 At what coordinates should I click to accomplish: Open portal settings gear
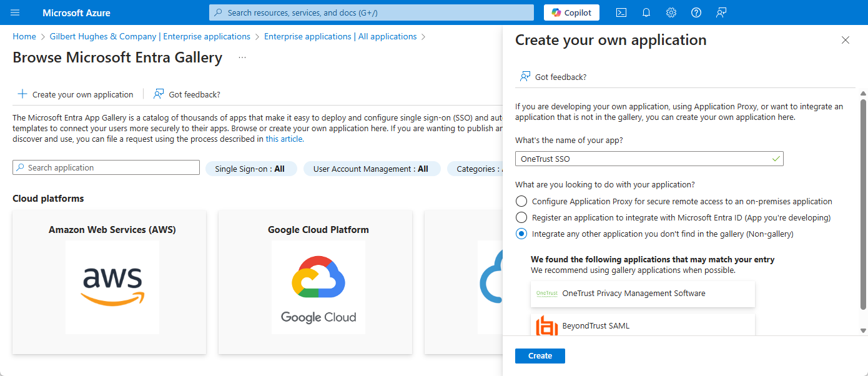(x=671, y=12)
